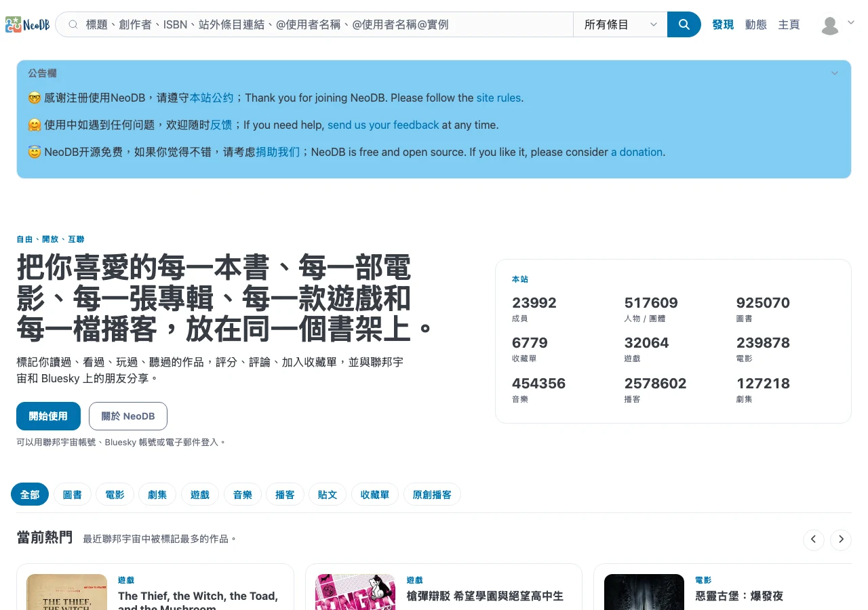Click the 開始使用 button
868x610 pixels.
pyautogui.click(x=48, y=416)
